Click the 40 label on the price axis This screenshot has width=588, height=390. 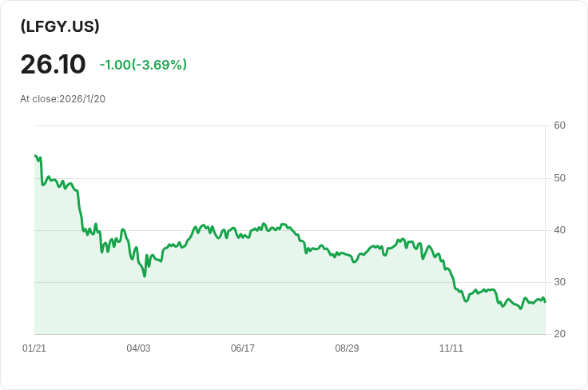point(559,230)
